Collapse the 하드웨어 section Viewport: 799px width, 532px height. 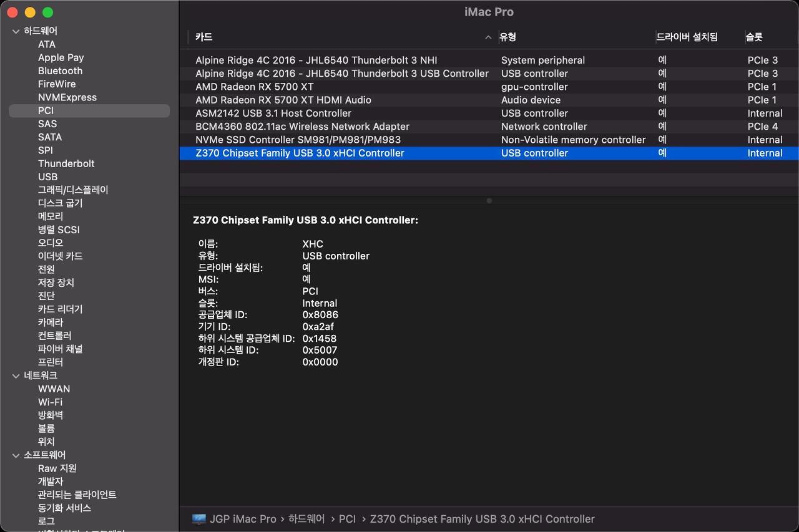coord(17,31)
